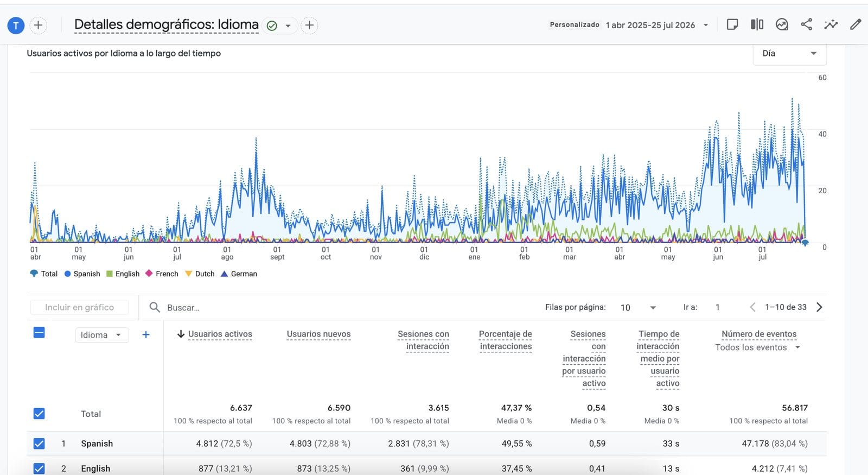Open the Idioma dimension dropdown

pyautogui.click(x=101, y=335)
